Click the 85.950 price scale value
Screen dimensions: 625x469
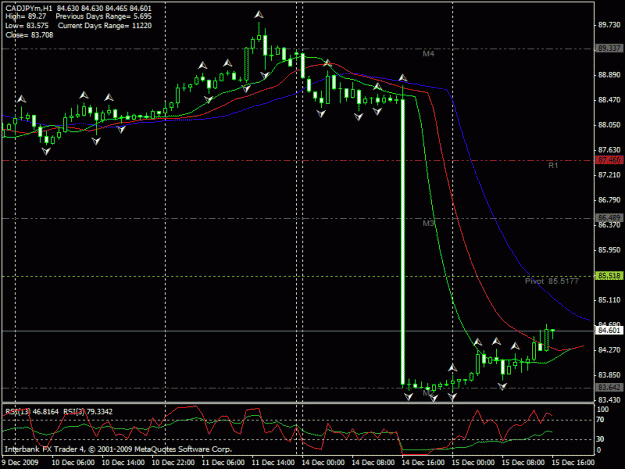click(x=609, y=250)
